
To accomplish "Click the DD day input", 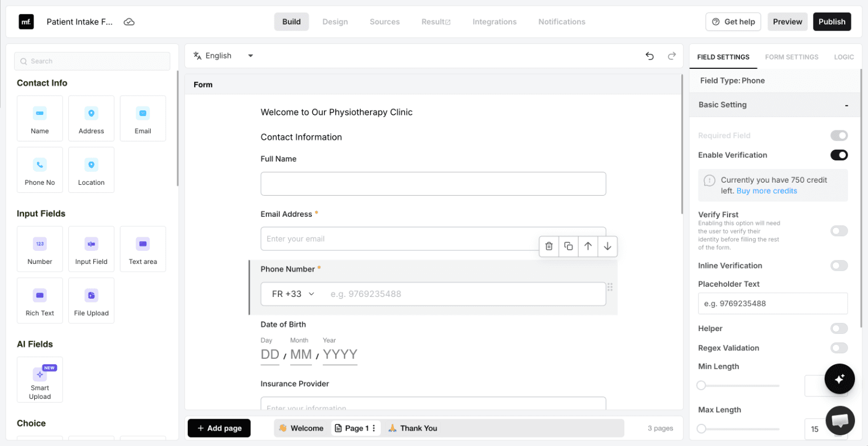I will pos(270,355).
